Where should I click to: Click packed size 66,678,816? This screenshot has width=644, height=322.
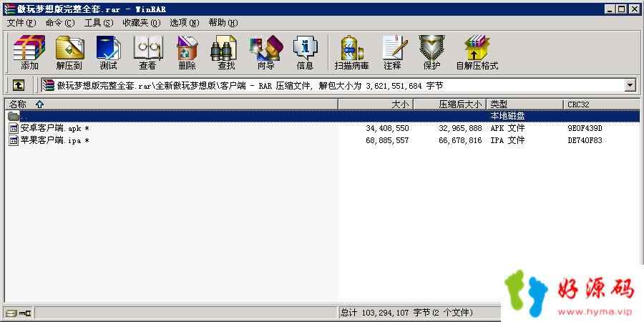click(x=460, y=140)
